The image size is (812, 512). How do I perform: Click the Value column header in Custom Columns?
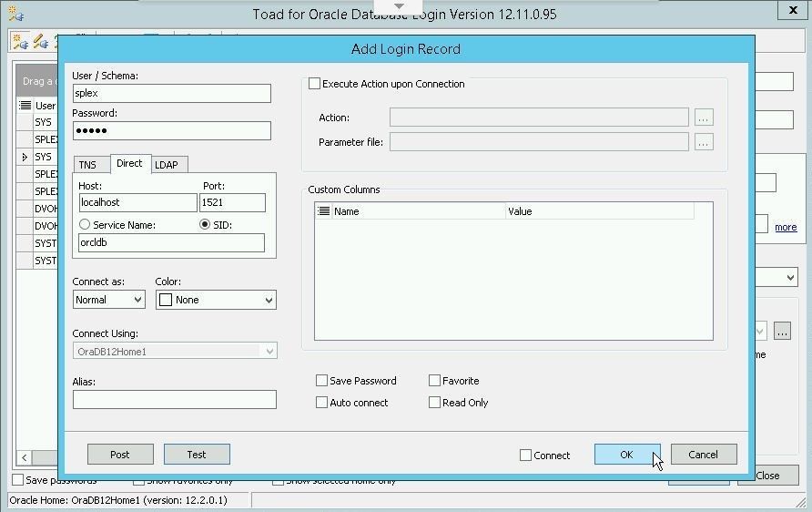click(600, 211)
